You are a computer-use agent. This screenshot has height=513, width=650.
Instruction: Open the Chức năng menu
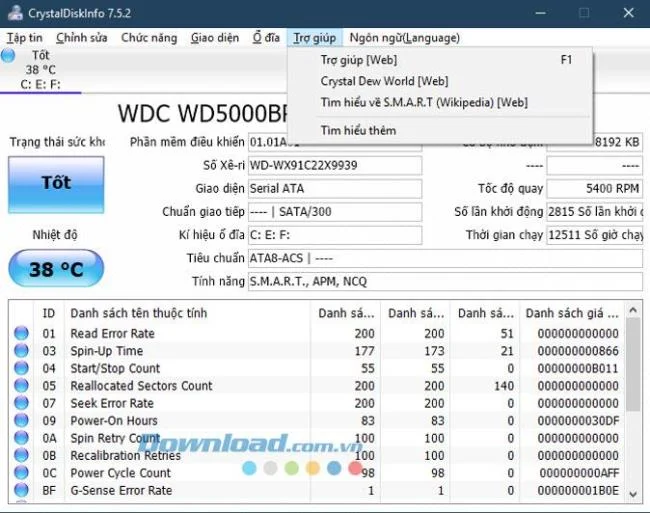(x=149, y=38)
